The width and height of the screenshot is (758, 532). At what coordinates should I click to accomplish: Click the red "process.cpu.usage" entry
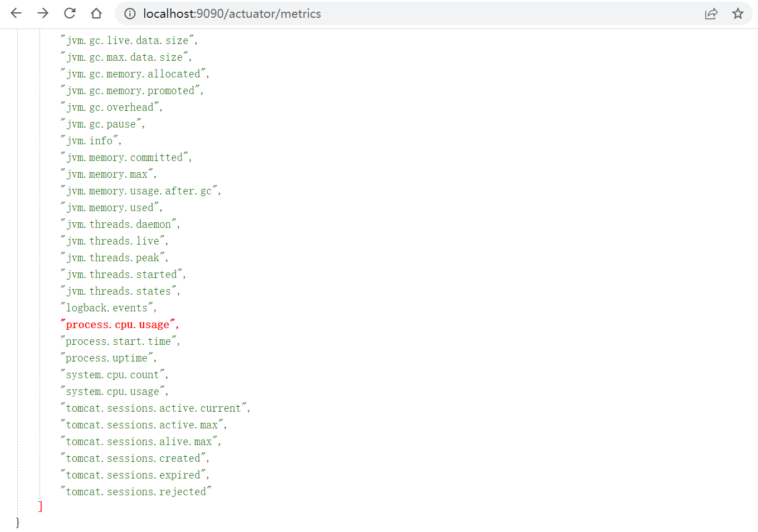(x=118, y=325)
